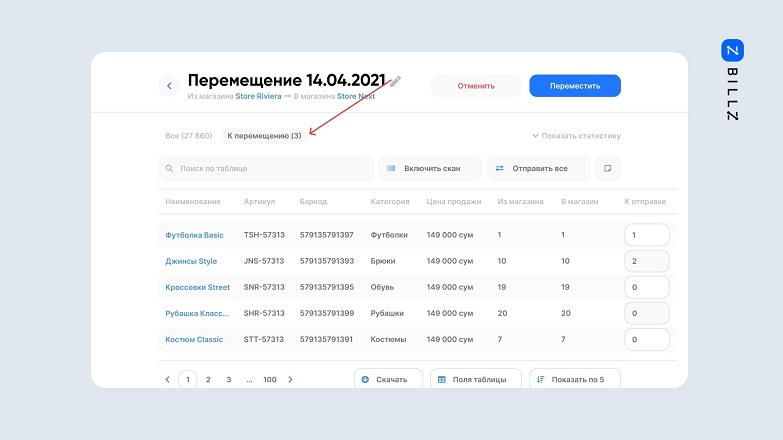Switch to the Все (27 860) tab
The height and width of the screenshot is (440, 783).
tap(188, 136)
